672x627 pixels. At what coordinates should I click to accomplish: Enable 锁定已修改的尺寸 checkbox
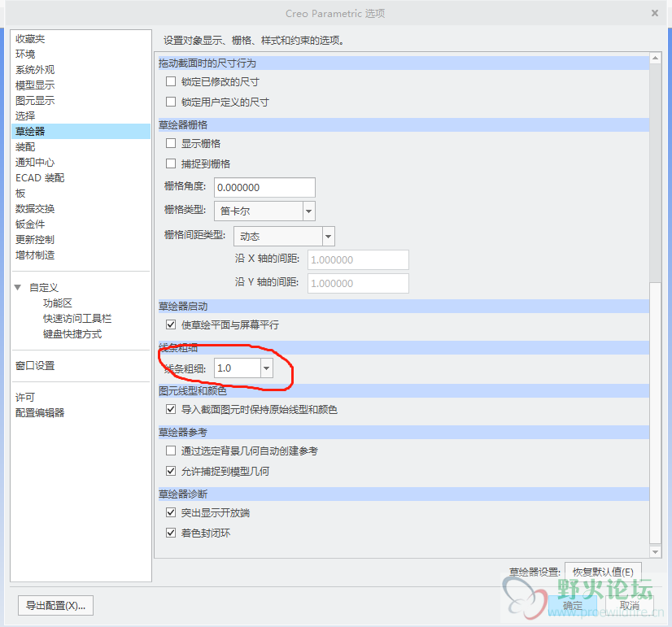(171, 81)
